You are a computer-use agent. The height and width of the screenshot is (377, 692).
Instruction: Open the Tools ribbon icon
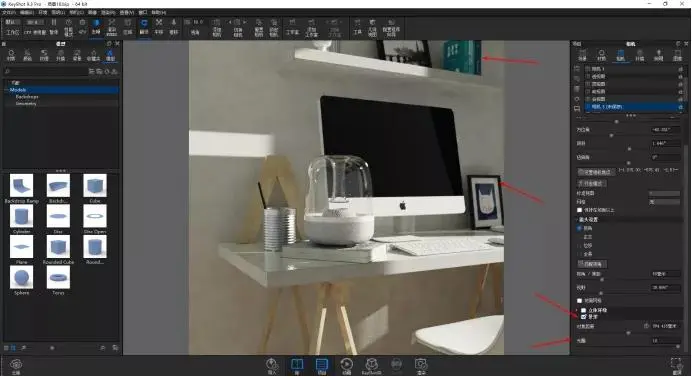coord(357,27)
